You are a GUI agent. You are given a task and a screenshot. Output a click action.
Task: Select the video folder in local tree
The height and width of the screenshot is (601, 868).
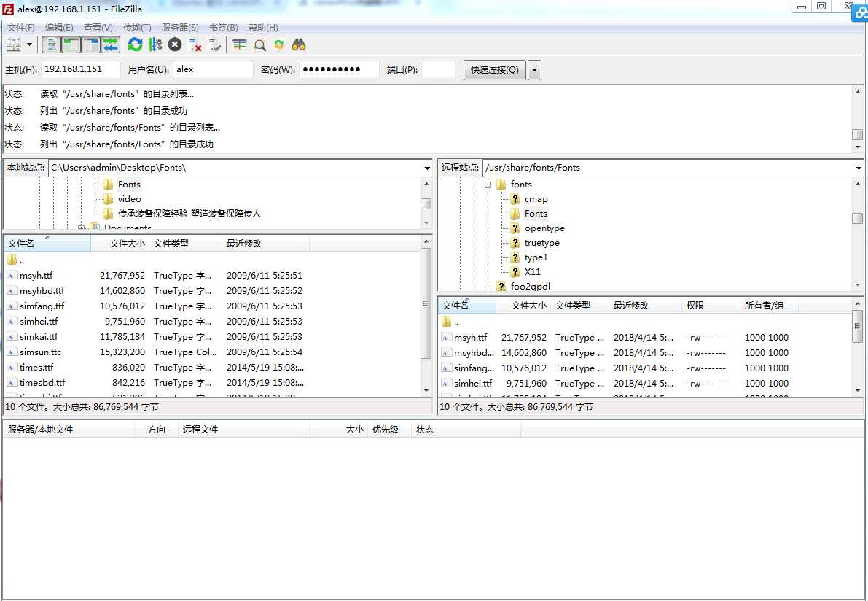[x=129, y=199]
